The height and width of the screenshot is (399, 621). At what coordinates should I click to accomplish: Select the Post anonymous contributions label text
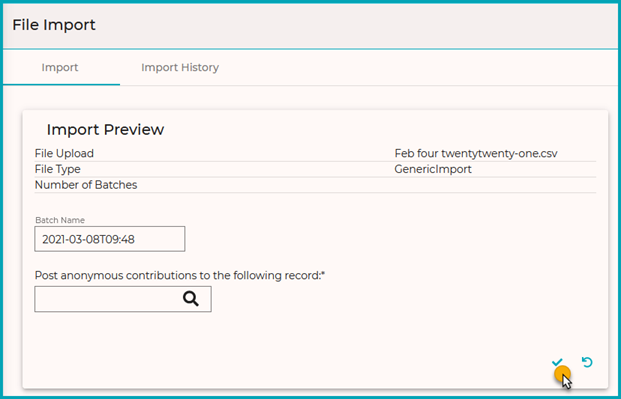pyautogui.click(x=180, y=275)
